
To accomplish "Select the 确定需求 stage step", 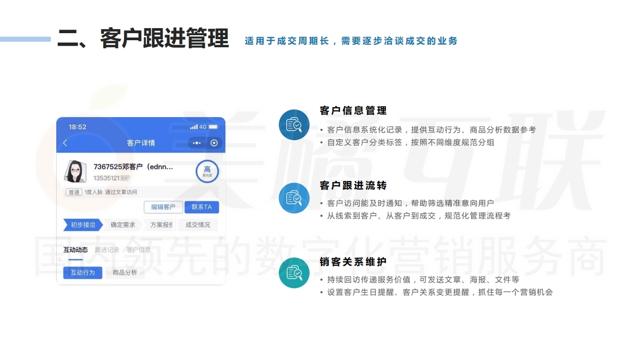I will (x=123, y=225).
